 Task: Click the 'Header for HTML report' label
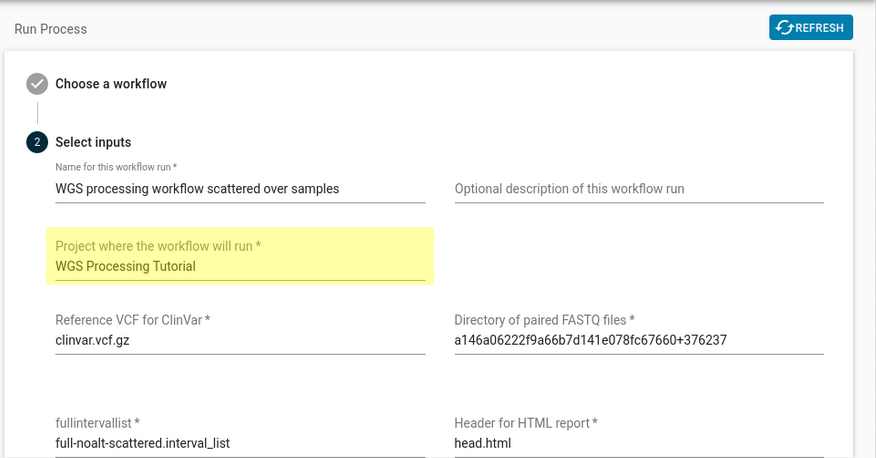point(526,423)
